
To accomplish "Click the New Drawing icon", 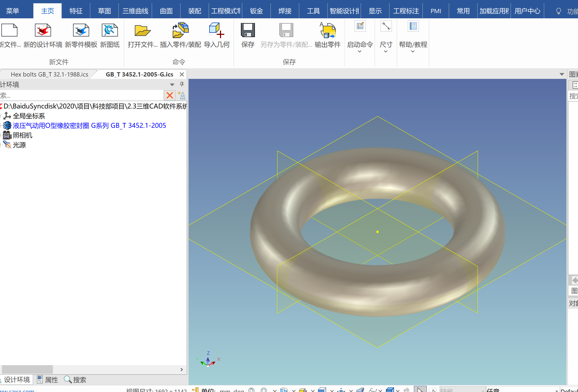I will click(x=110, y=31).
